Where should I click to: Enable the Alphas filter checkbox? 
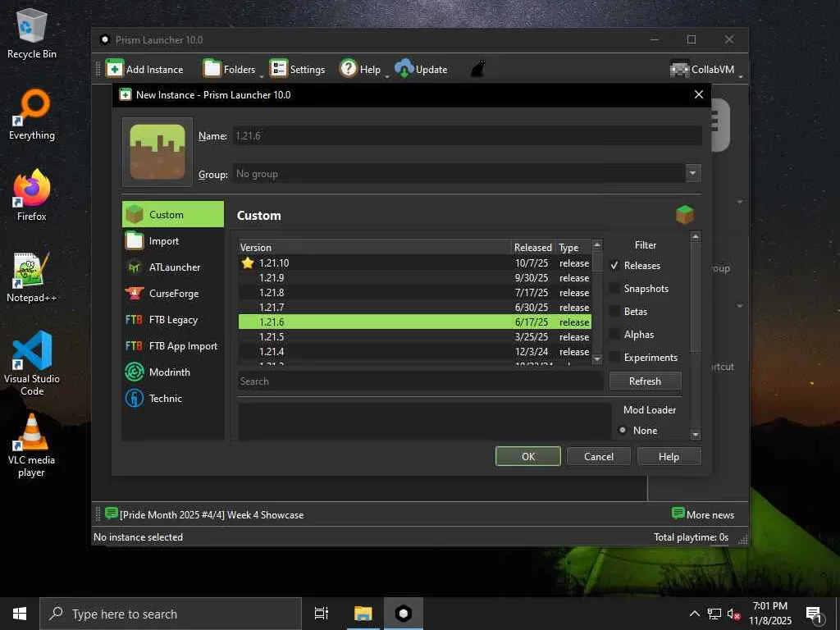(x=614, y=335)
